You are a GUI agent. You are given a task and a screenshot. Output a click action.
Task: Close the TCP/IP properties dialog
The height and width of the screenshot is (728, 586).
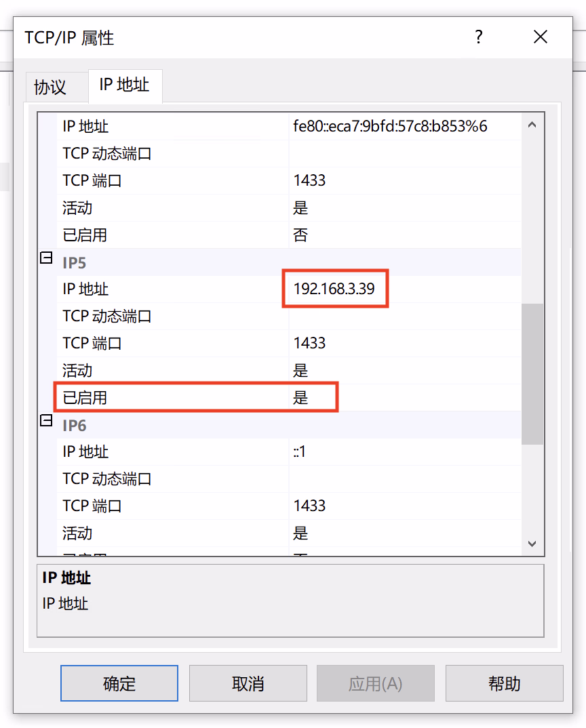[x=540, y=37]
